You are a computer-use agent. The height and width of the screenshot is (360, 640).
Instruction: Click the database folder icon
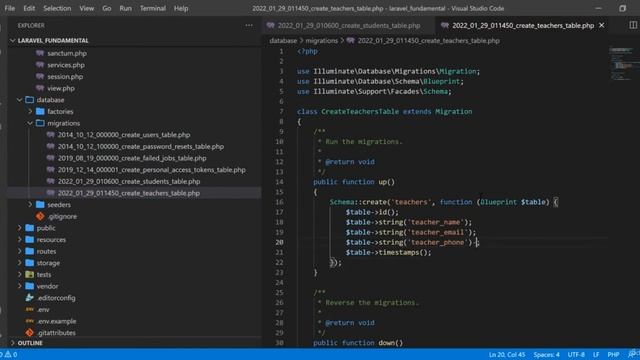point(29,100)
